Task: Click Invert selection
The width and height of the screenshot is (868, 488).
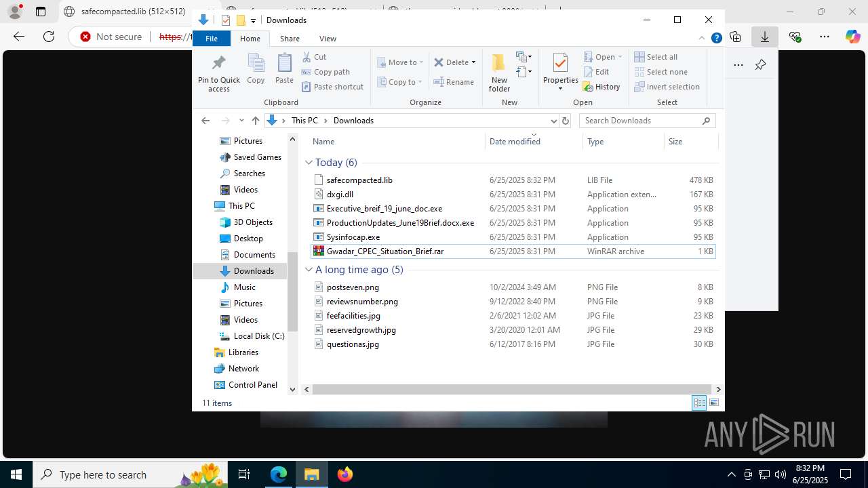Action: click(x=667, y=87)
